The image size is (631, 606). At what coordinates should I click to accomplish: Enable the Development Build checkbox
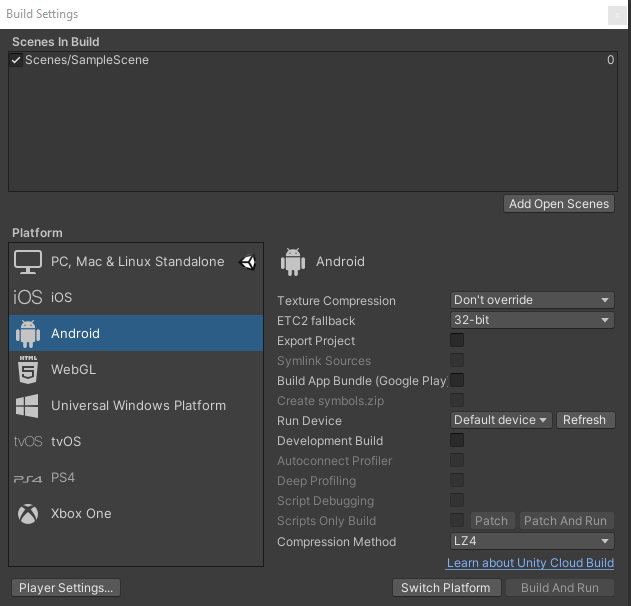coord(457,440)
